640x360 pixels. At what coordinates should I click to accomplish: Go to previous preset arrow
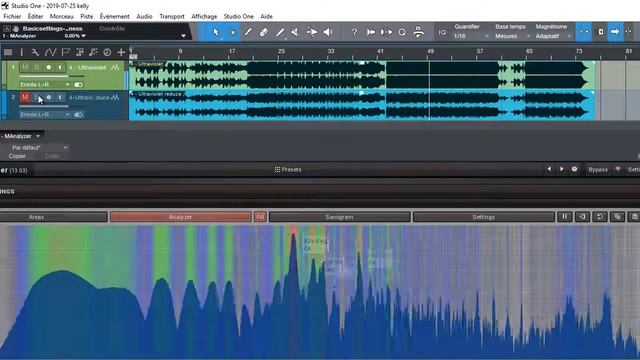[x=549, y=169]
